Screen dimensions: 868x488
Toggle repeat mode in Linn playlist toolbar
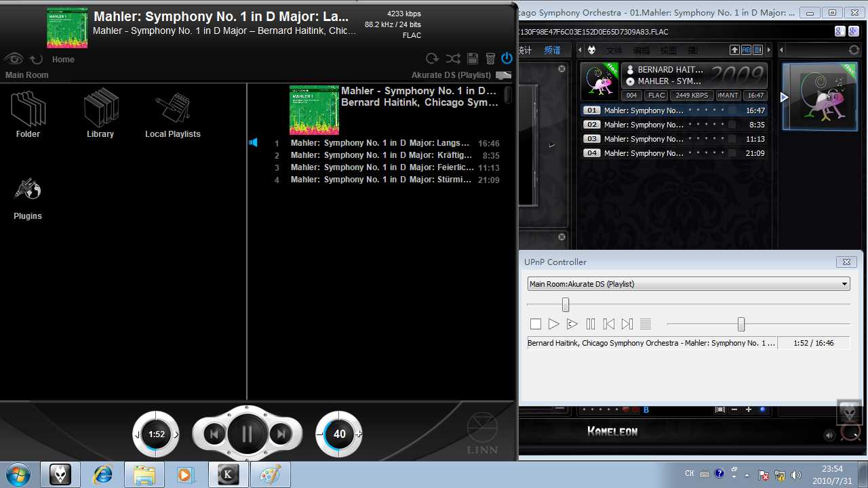tap(432, 59)
